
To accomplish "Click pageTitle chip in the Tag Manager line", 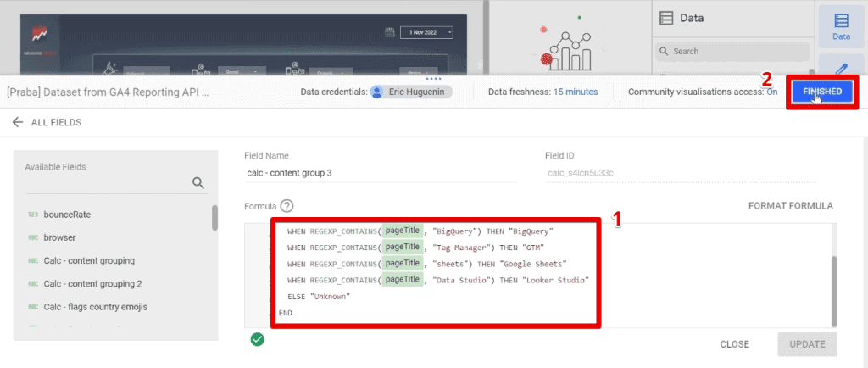I will (x=402, y=247).
